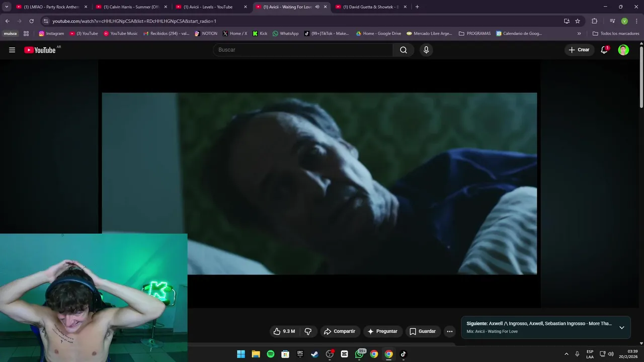Open more actions three-dot menu
This screenshot has height=362, width=644.
tap(450, 331)
